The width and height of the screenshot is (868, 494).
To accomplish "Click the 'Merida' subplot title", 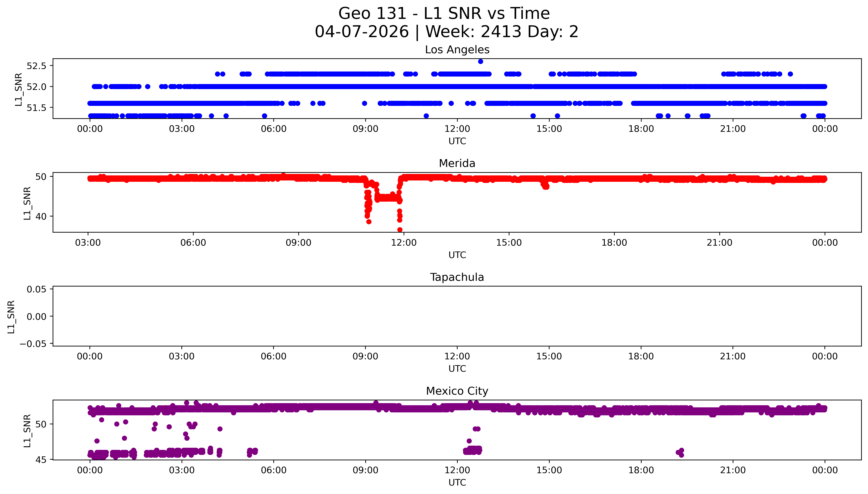I will (x=457, y=164).
